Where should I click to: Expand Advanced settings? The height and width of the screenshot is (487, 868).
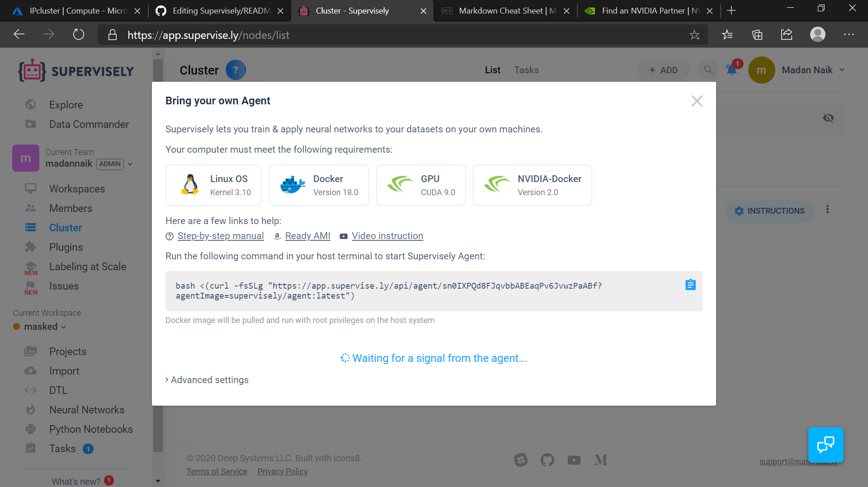click(x=207, y=379)
